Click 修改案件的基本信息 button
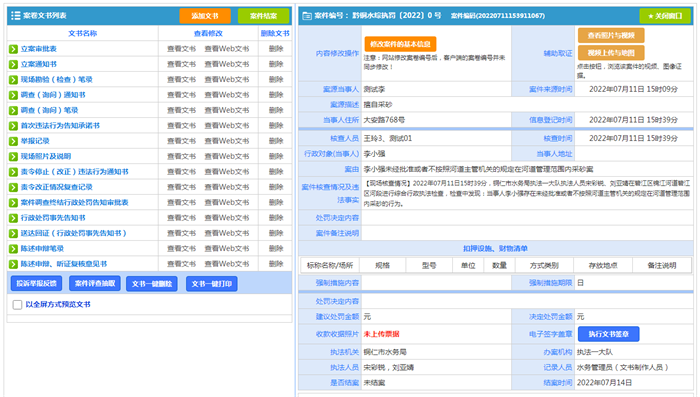 (x=400, y=44)
